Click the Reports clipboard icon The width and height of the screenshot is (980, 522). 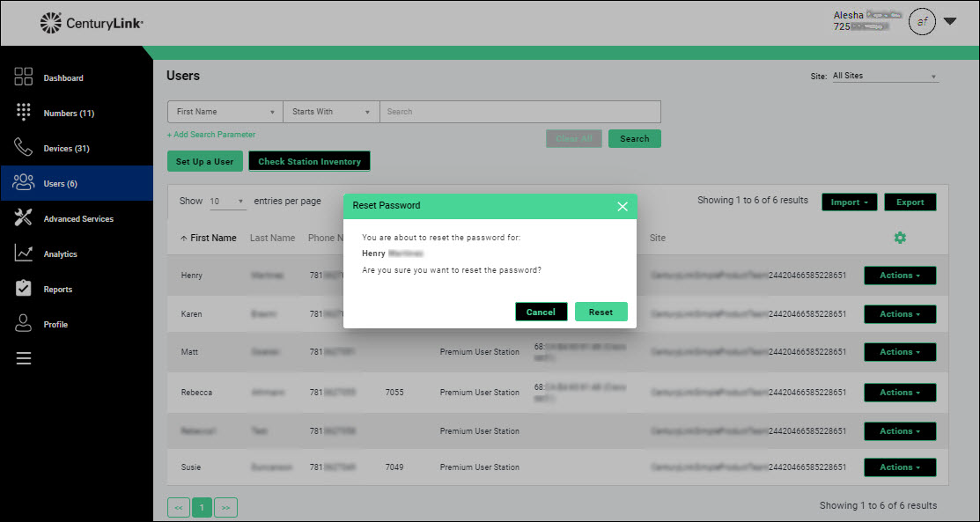[x=24, y=289]
